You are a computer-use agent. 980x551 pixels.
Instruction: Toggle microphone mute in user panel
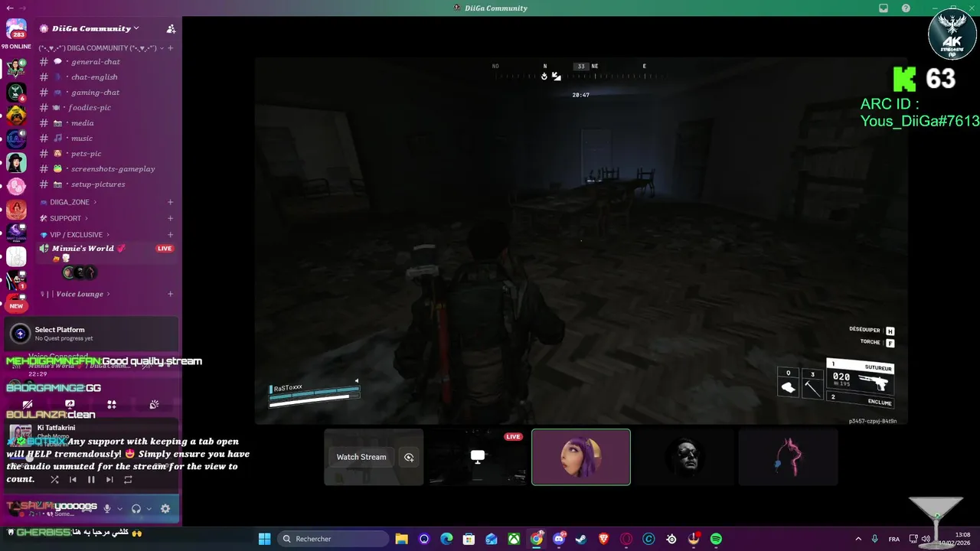(107, 508)
